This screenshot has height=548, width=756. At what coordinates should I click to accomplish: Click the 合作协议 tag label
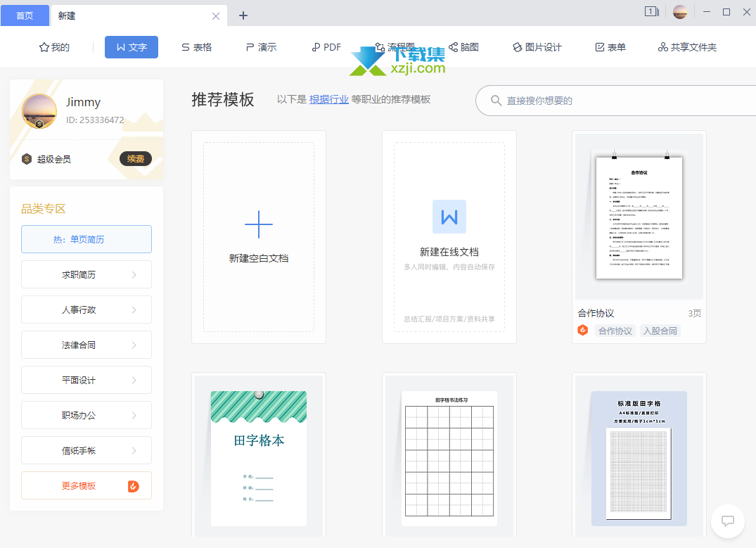pos(615,331)
